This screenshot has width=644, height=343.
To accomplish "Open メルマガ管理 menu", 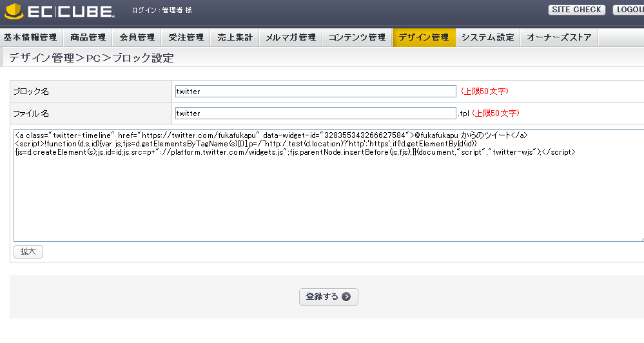I will click(291, 37).
